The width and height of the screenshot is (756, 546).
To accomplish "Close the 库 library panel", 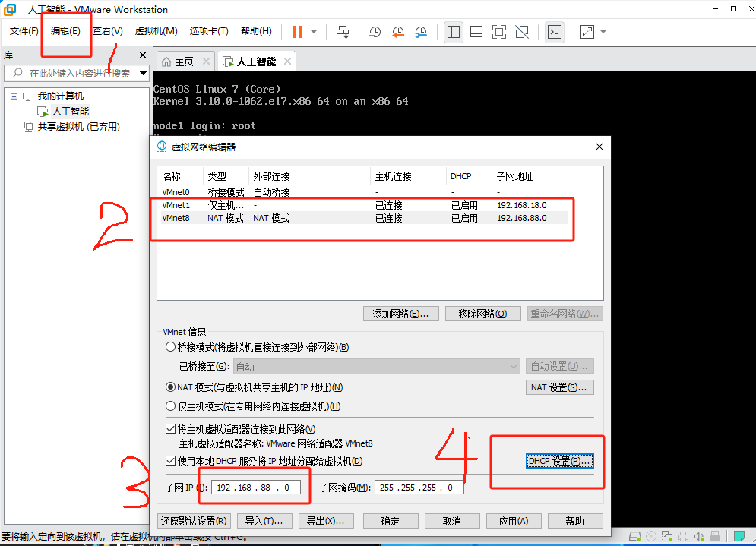I will click(143, 55).
